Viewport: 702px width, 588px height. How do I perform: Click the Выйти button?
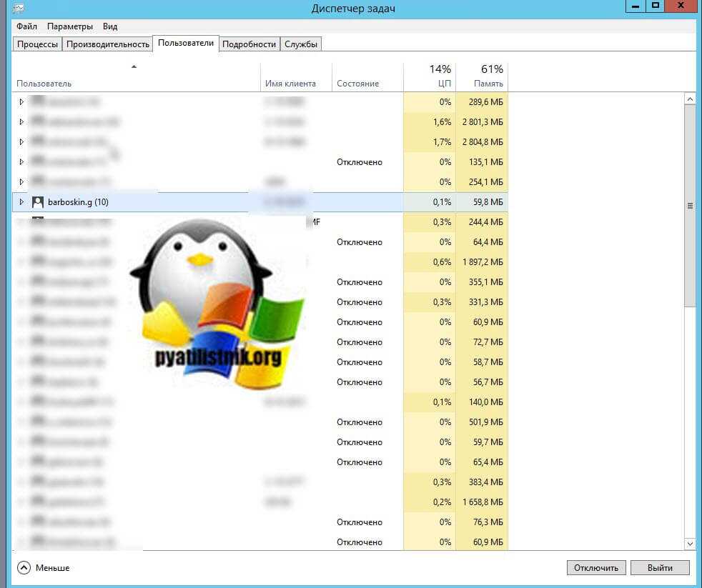coord(660,568)
